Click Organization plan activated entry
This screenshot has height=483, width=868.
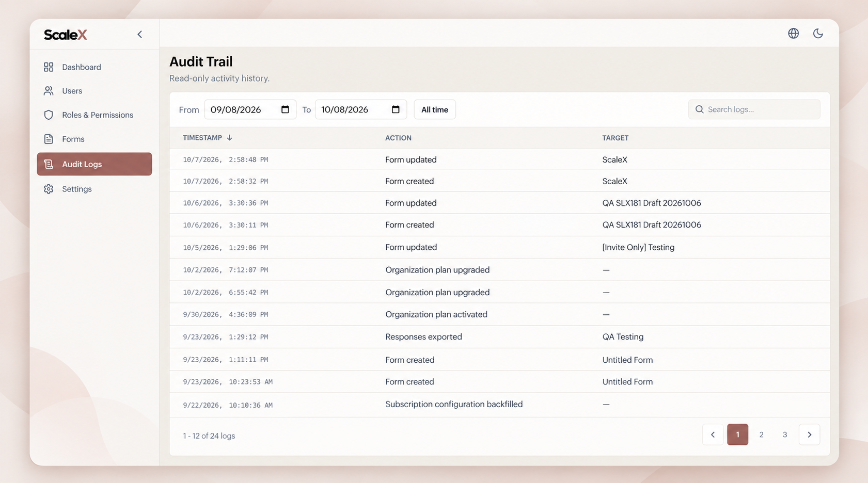(436, 314)
